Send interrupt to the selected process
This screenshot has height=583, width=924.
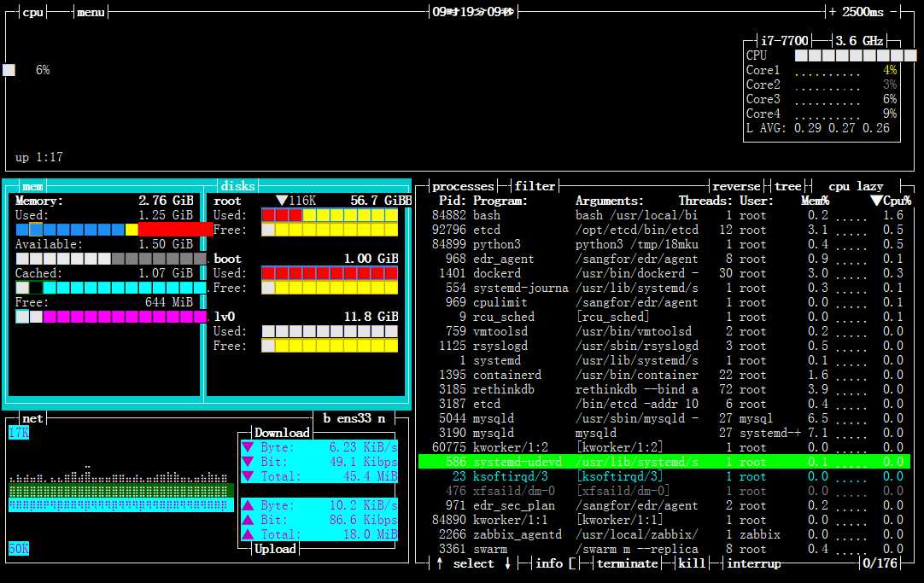coord(754,563)
